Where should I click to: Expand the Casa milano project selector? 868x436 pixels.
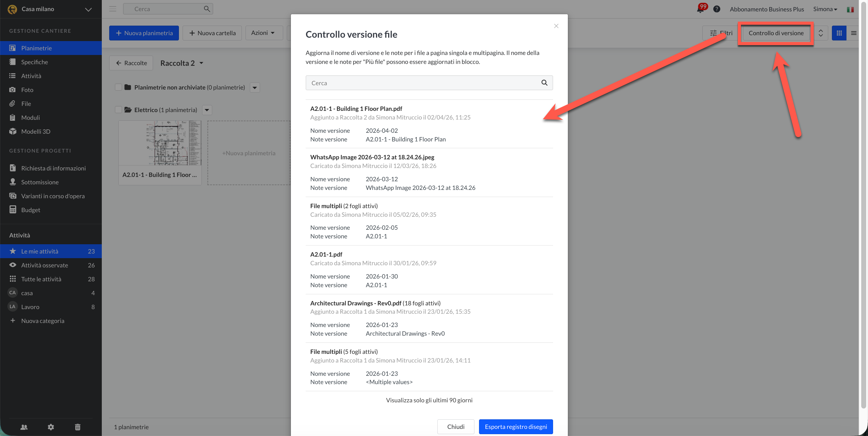click(88, 10)
